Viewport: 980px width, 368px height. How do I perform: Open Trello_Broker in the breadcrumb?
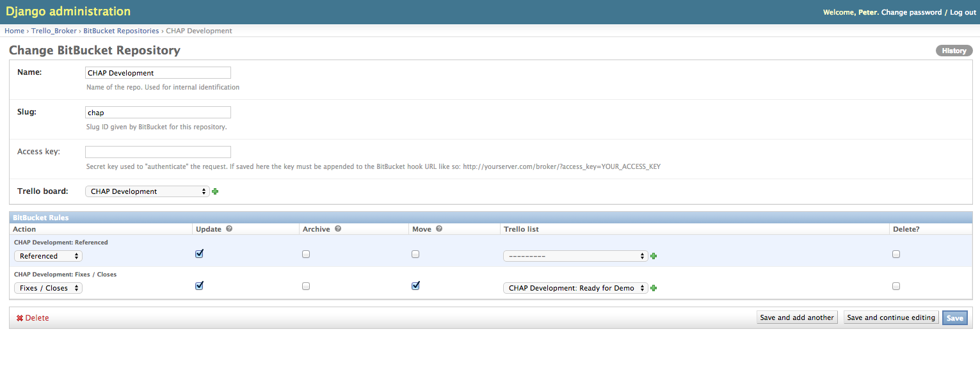coord(54,31)
